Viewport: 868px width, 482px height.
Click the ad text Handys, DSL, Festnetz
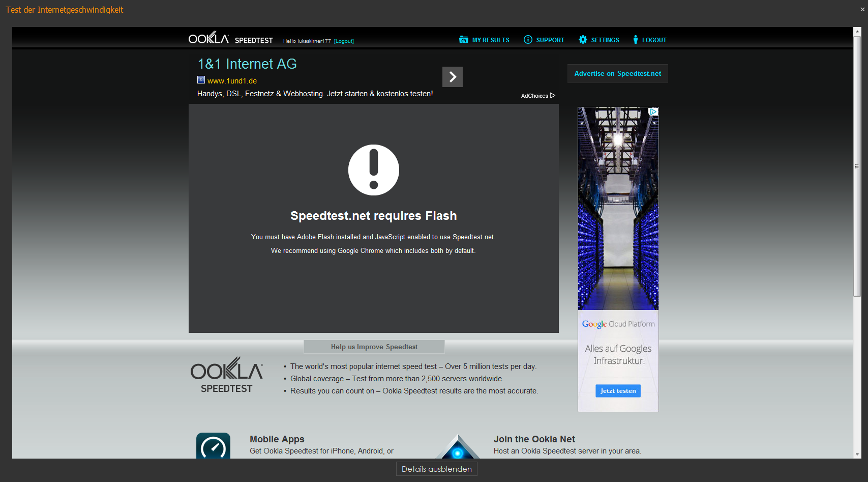(315, 94)
